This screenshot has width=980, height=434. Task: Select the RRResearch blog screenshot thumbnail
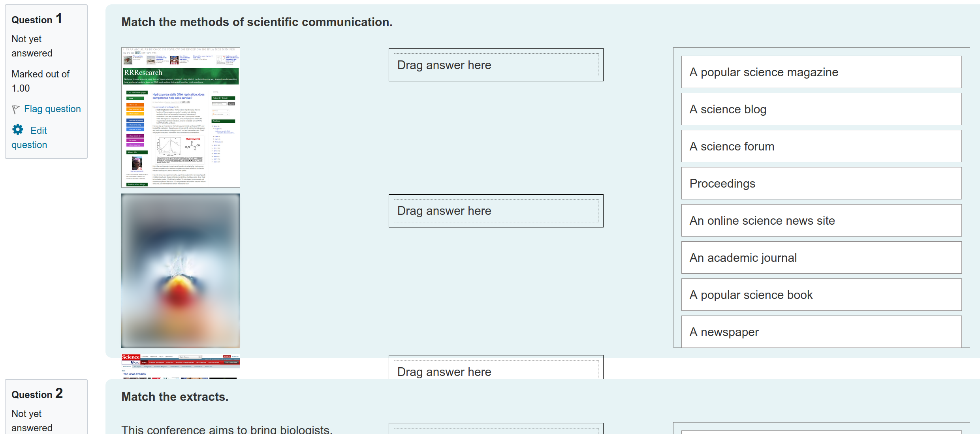[x=181, y=117]
